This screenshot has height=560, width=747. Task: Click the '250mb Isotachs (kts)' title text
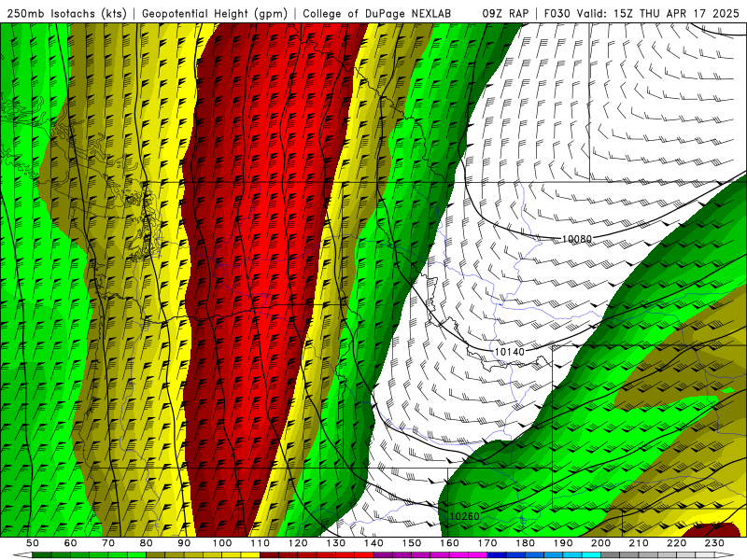coord(67,14)
